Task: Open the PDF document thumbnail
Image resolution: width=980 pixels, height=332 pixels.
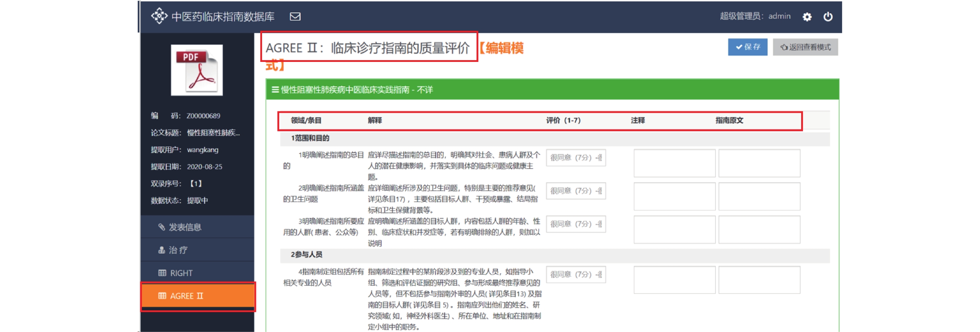Action: pyautogui.click(x=197, y=70)
